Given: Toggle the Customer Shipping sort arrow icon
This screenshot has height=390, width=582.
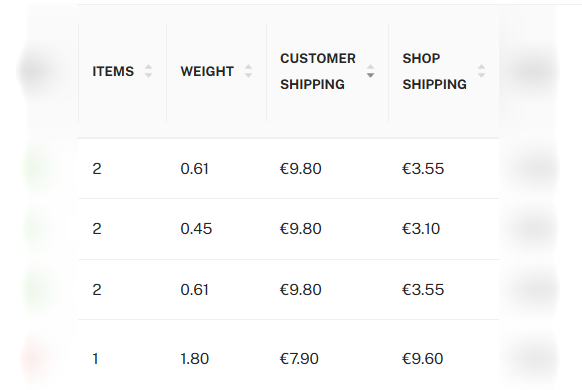Looking at the screenshot, I should click(x=370, y=71).
